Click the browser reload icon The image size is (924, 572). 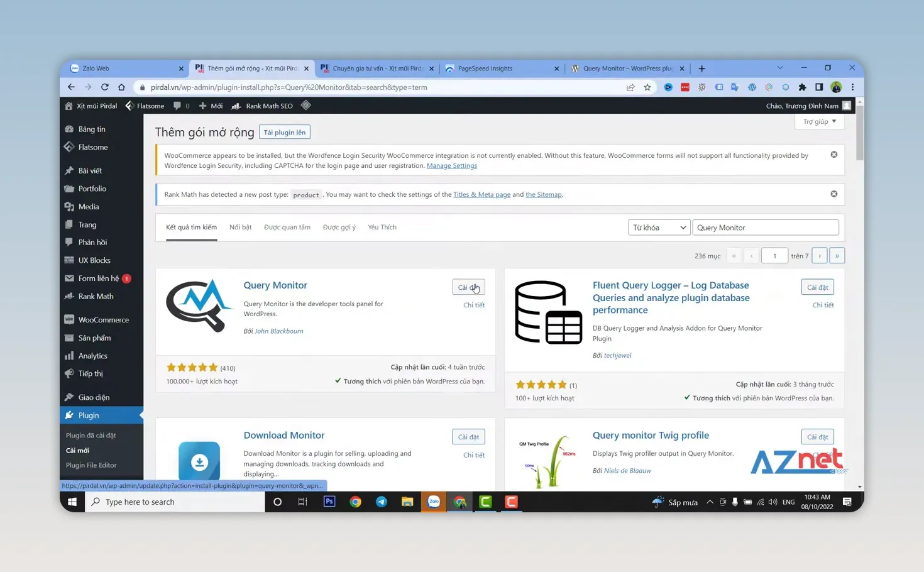(105, 87)
